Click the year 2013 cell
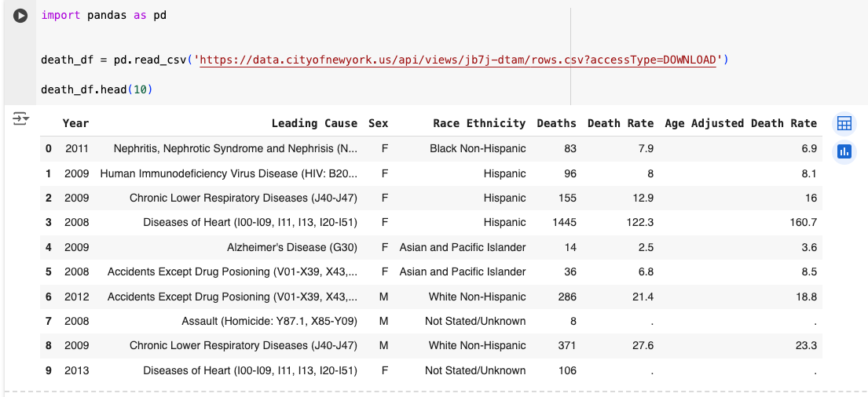The image size is (868, 397). [77, 370]
